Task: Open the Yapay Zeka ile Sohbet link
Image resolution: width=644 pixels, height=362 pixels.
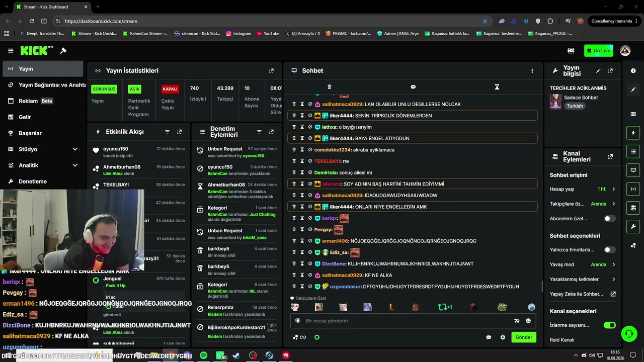Action: tap(583, 294)
